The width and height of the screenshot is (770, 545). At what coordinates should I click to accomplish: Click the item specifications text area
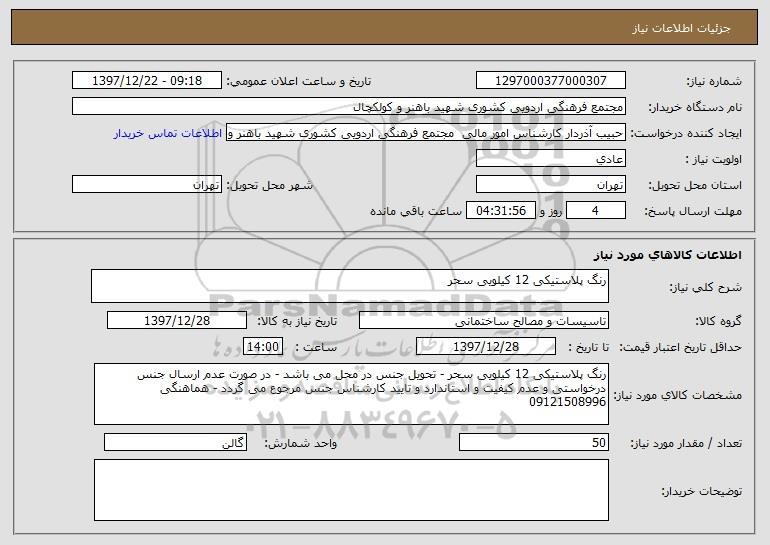pos(351,394)
